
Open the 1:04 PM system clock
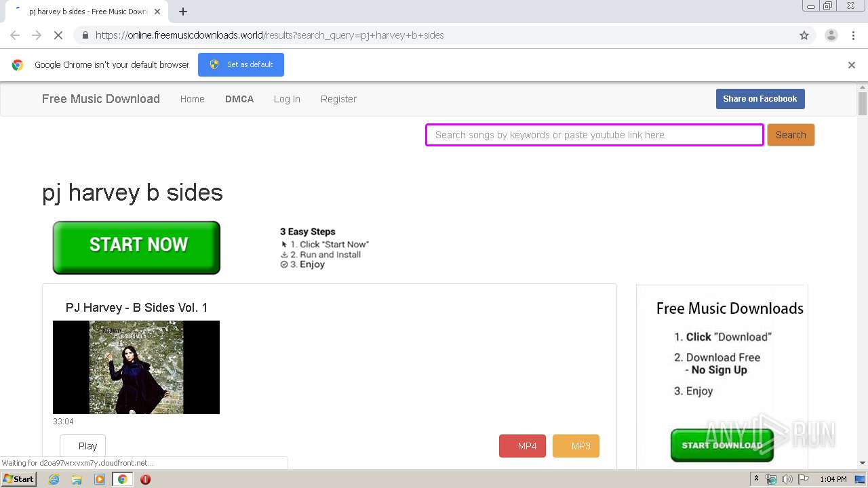(833, 479)
